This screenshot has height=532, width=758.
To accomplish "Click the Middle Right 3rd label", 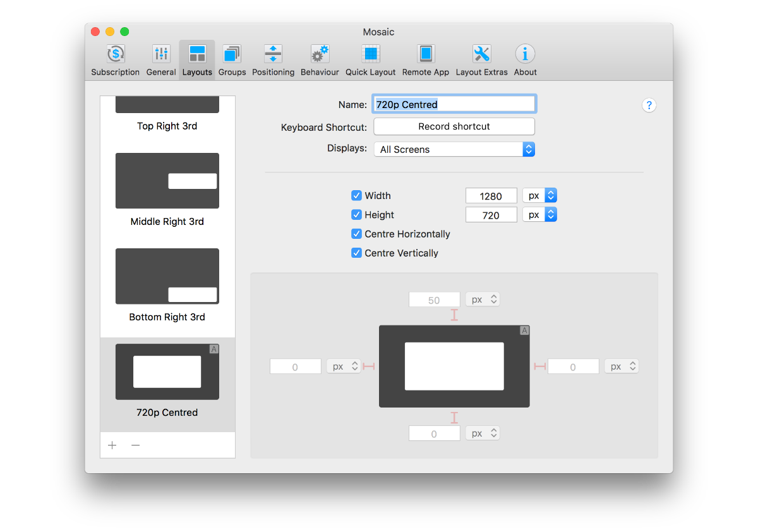I will 167,222.
